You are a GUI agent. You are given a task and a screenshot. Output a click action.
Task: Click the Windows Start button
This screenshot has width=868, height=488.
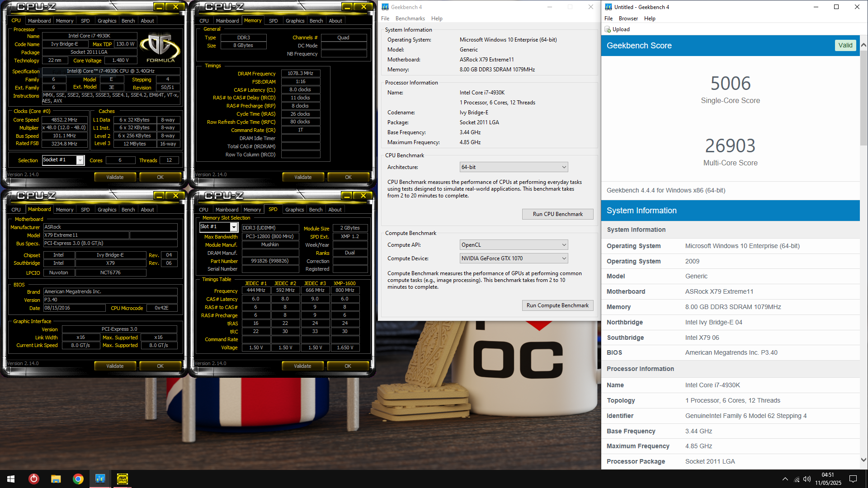11,479
